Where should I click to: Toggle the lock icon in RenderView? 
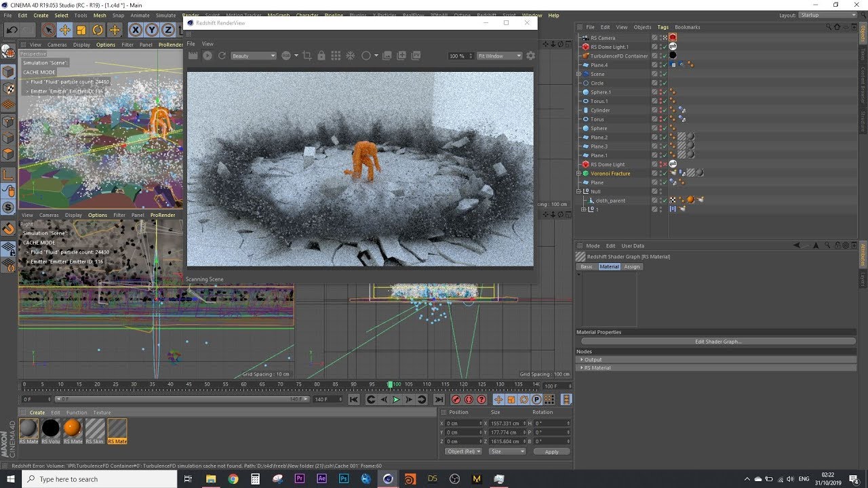(x=321, y=56)
